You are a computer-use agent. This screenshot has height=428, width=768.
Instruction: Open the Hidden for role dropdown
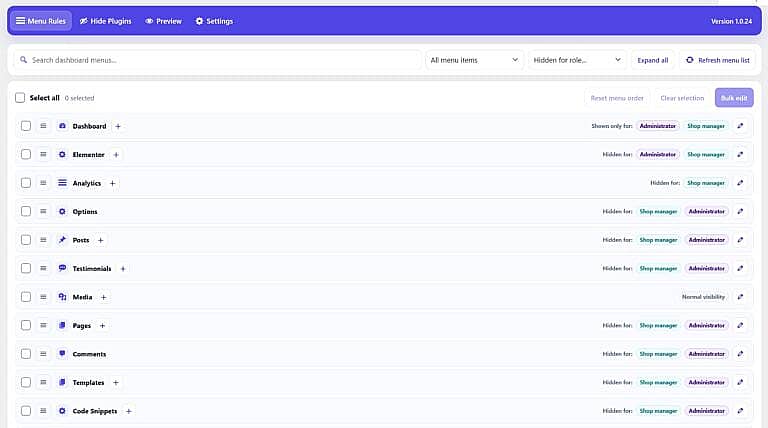click(576, 60)
